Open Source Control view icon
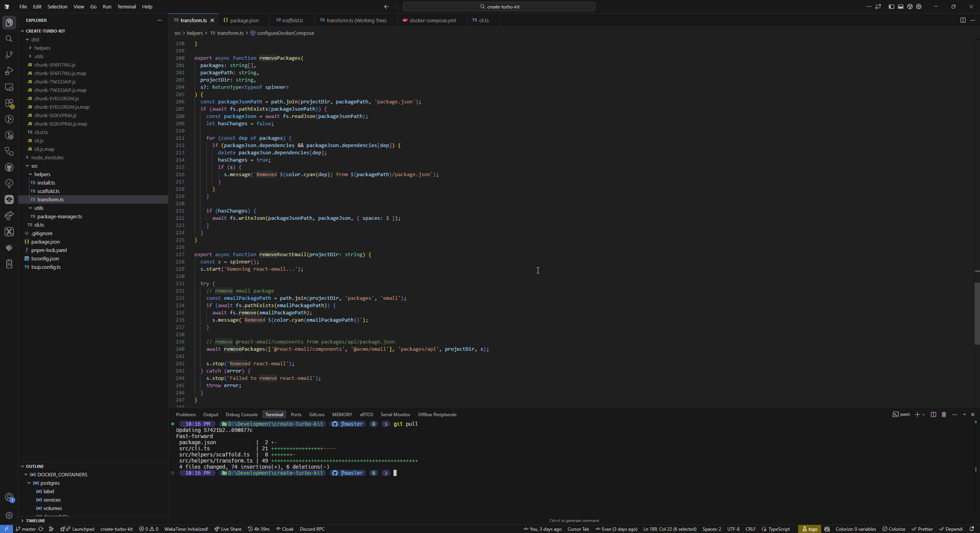This screenshot has height=533, width=980. coord(9,55)
